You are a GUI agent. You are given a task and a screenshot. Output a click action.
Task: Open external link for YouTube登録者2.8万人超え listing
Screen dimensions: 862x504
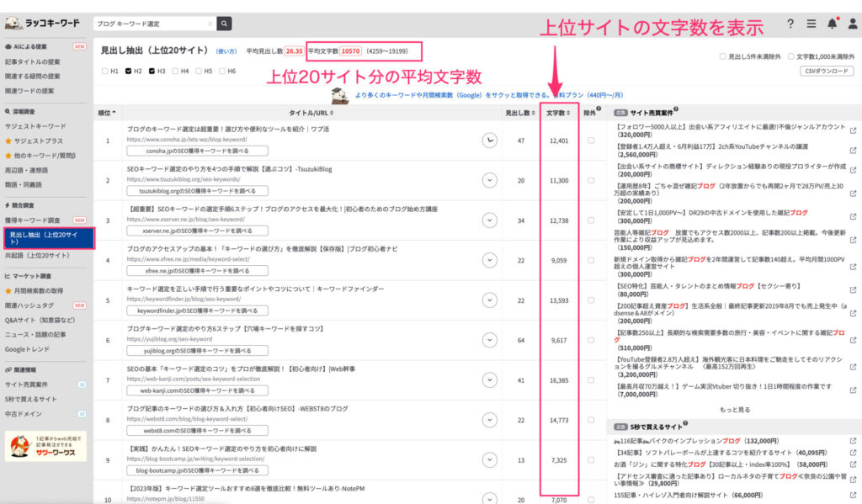pos(853,367)
